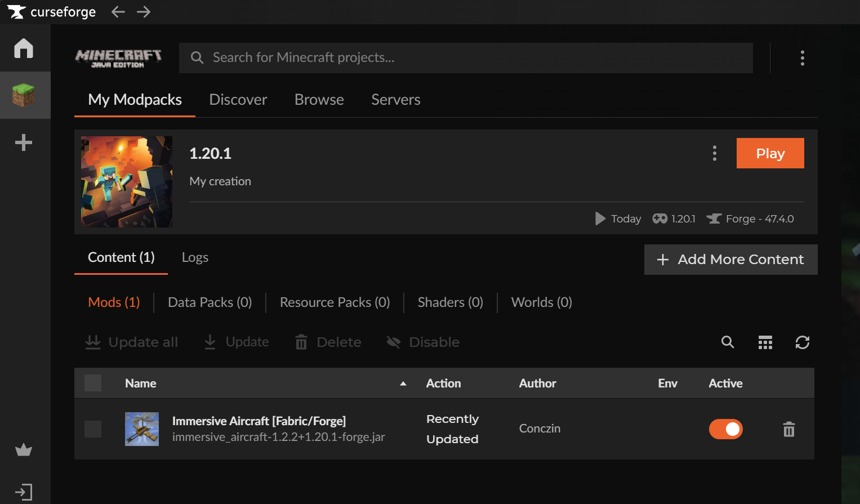Click the Env column header

coord(668,383)
